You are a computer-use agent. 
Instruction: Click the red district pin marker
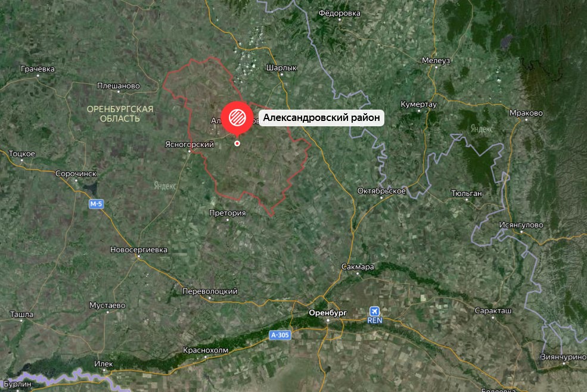237,119
